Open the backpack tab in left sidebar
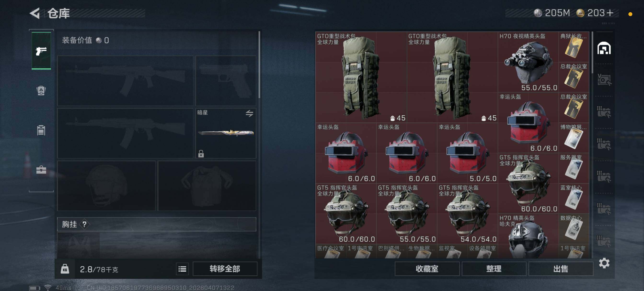 tap(41, 90)
